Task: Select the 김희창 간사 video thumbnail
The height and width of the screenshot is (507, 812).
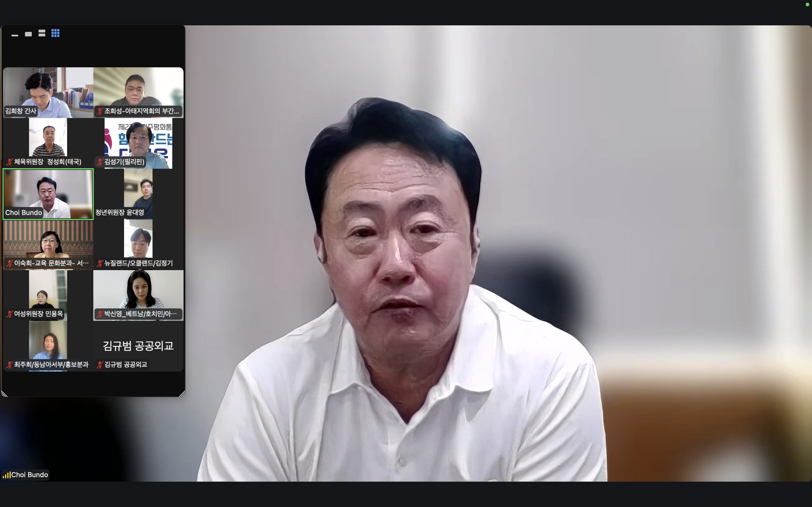Action: tap(48, 90)
